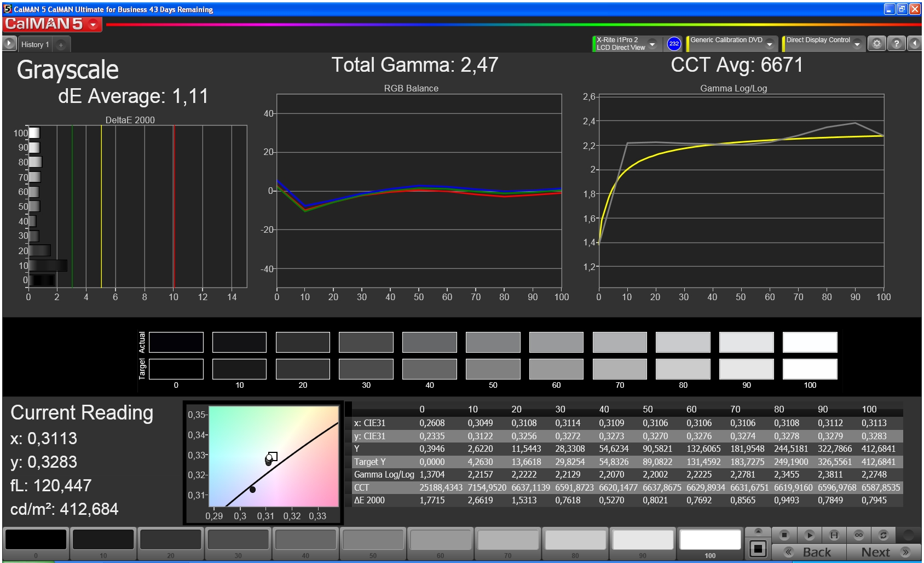This screenshot has height=563, width=924.
Task: Click the Actual swatch above label 0
Action: pos(176,342)
